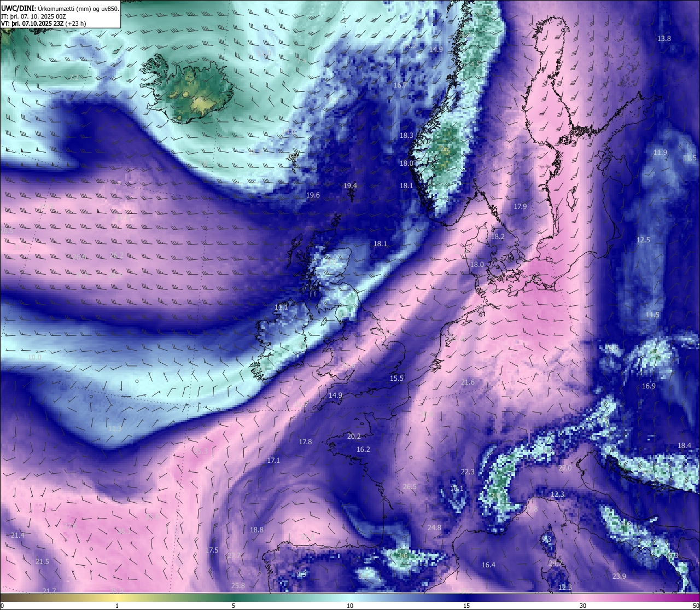700x610 pixels.
Task: Click the colour scale label 10
Action: click(350, 606)
